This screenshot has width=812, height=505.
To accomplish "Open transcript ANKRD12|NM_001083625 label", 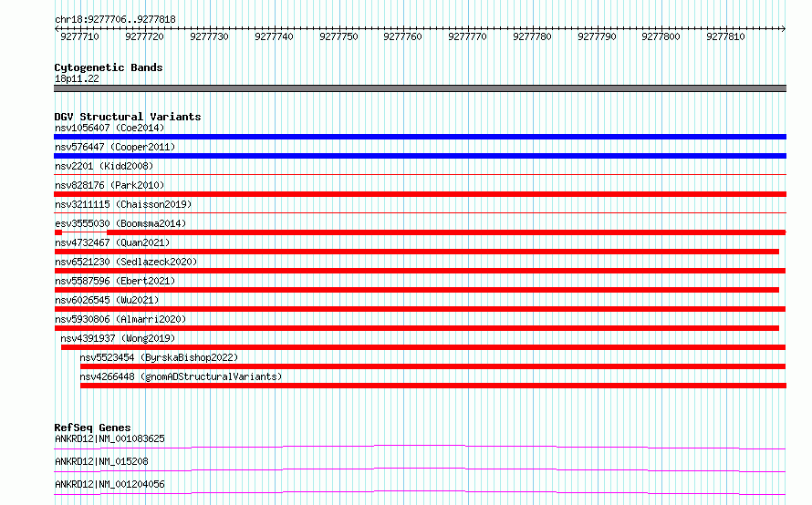I will click(x=109, y=438).
